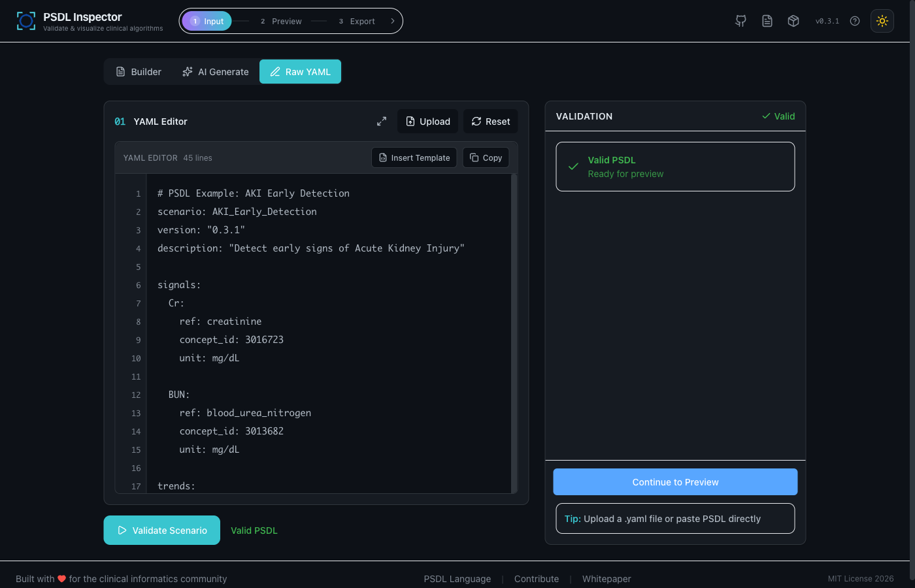
Task: Upload a YAML file
Action: (x=428, y=122)
